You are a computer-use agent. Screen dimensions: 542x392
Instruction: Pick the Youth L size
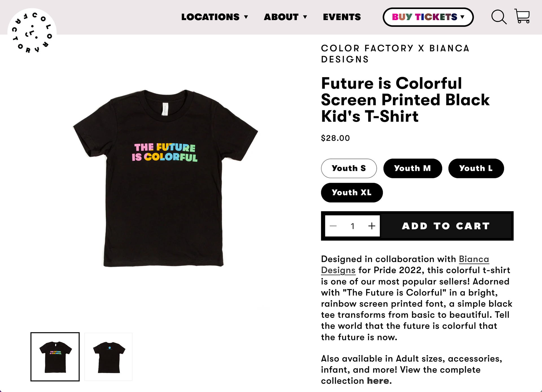476,168
